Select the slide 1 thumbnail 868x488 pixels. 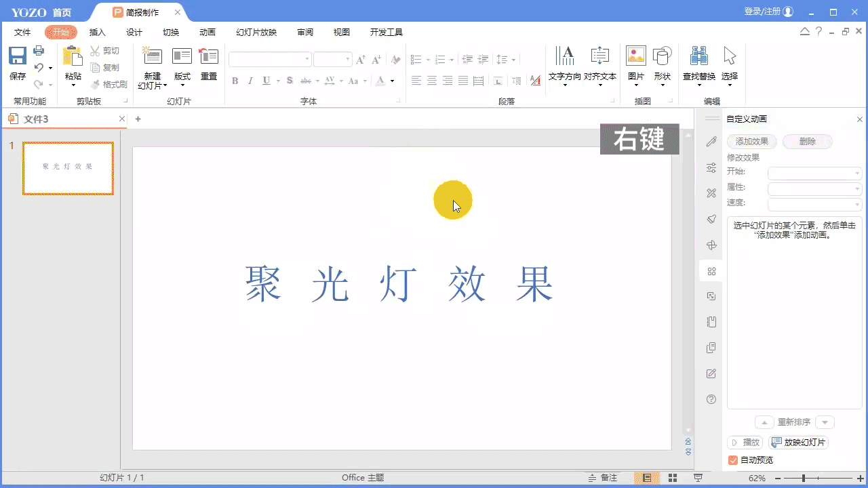tap(68, 168)
